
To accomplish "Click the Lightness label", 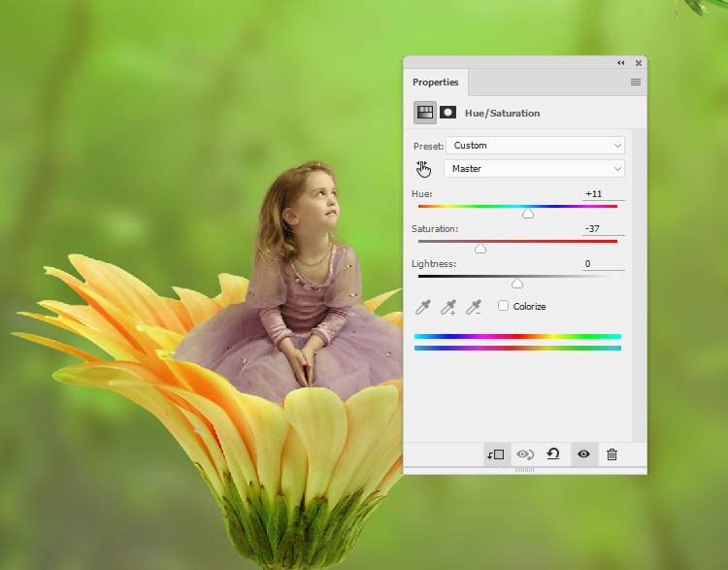I will [434, 263].
